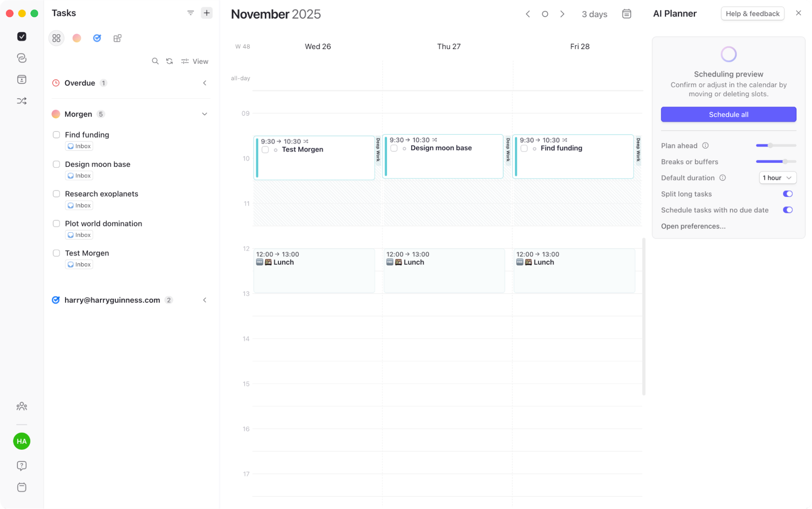Click the filter icon beside the plus button
The width and height of the screenshot is (812, 509).
point(191,13)
